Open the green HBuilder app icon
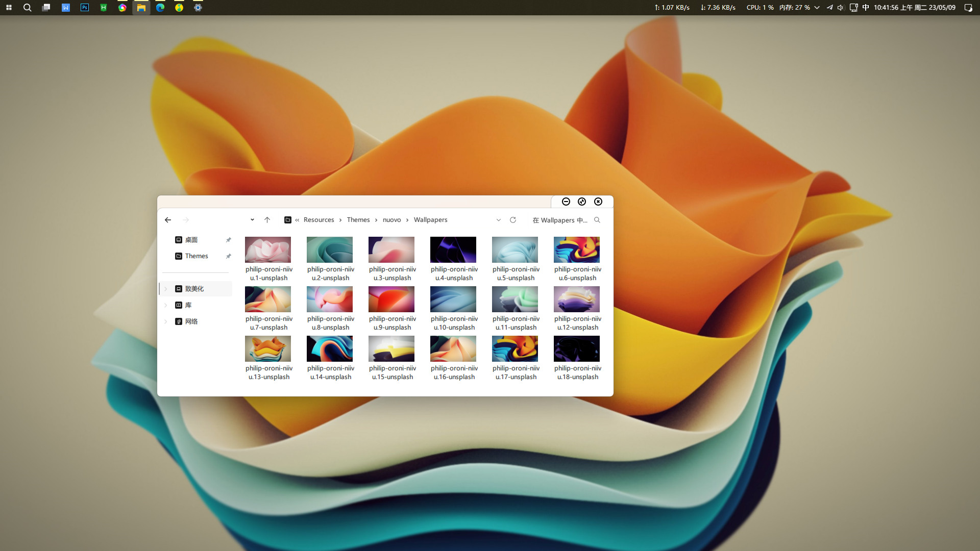Viewport: 980px width, 551px height. point(104,8)
